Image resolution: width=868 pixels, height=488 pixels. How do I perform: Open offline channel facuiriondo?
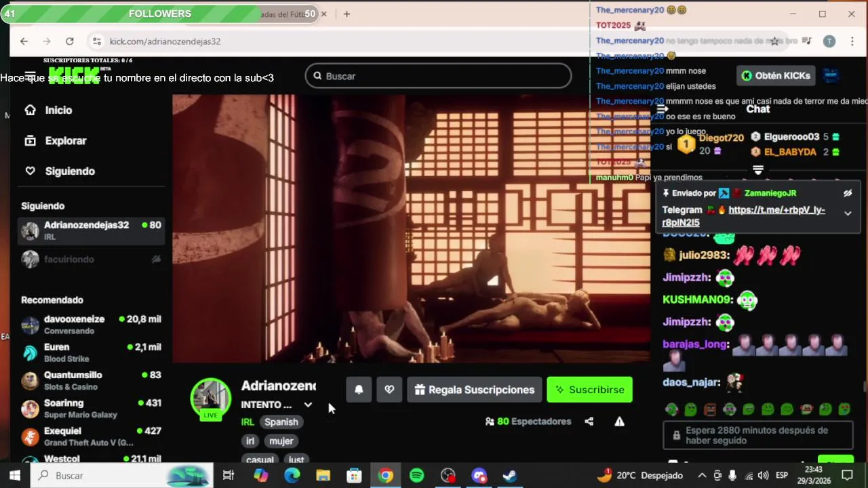point(91,259)
